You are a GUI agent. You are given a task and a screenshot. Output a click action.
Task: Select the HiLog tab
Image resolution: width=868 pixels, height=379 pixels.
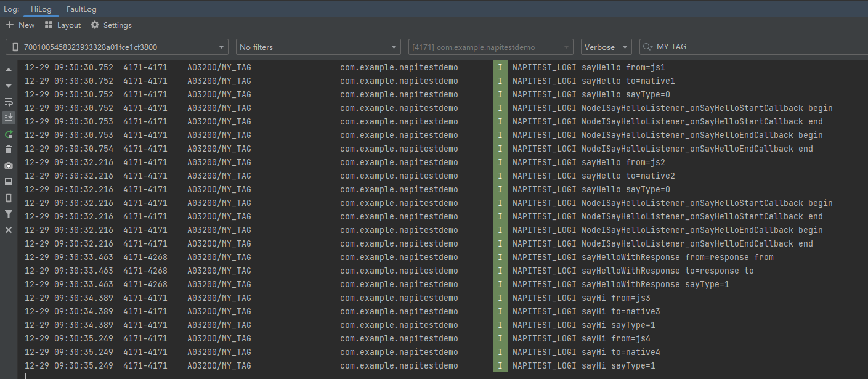[x=41, y=9]
